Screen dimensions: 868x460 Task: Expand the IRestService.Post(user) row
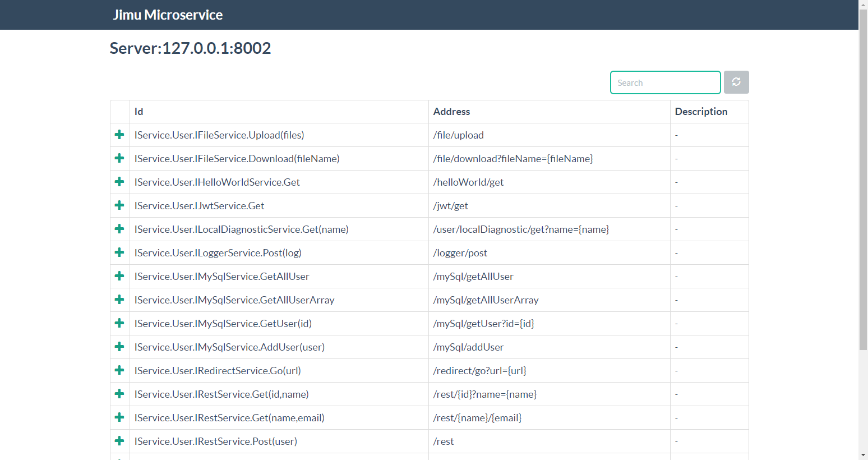pos(119,441)
